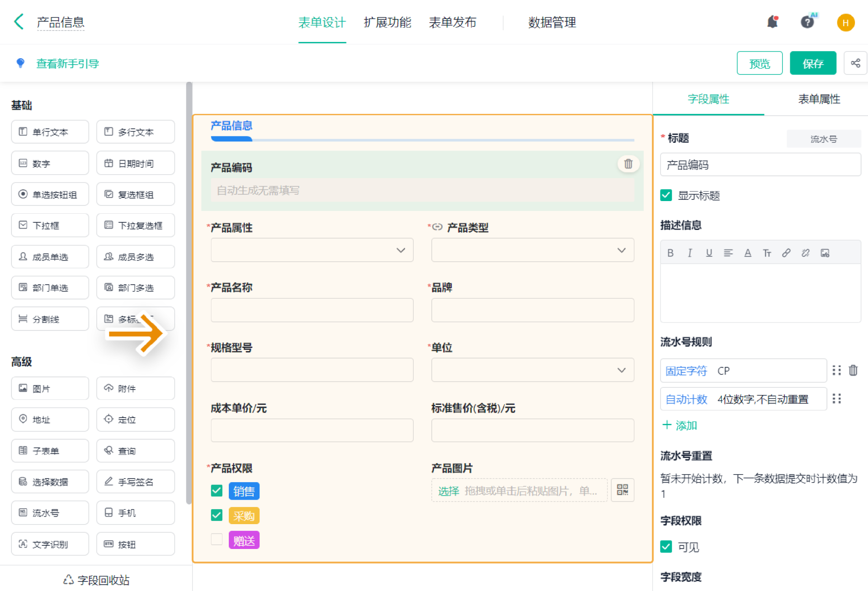
Task: Open the 数据管理 tab
Action: (x=552, y=23)
